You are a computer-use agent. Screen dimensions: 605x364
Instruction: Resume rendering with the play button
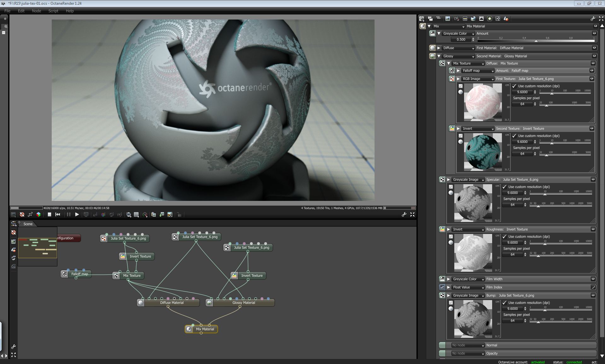tap(77, 214)
